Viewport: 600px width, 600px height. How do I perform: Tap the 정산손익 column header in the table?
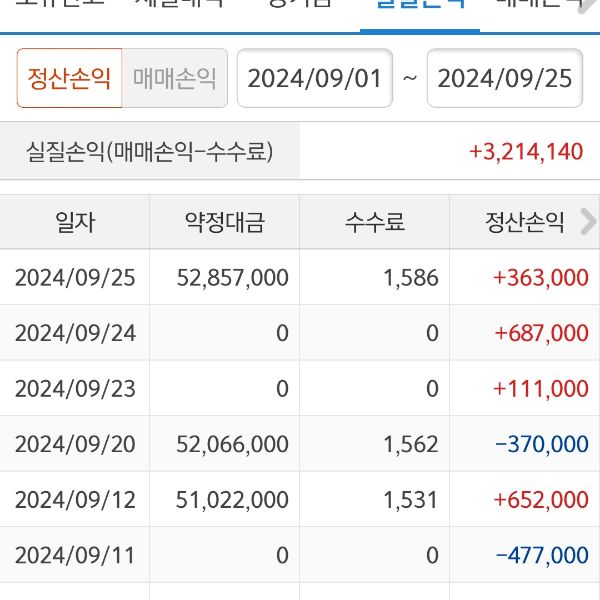tap(515, 222)
